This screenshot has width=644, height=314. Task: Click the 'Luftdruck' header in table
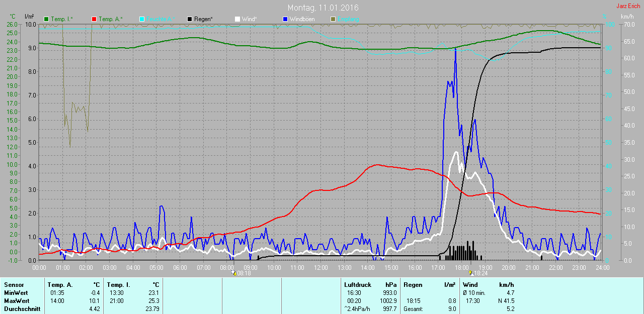(358, 285)
